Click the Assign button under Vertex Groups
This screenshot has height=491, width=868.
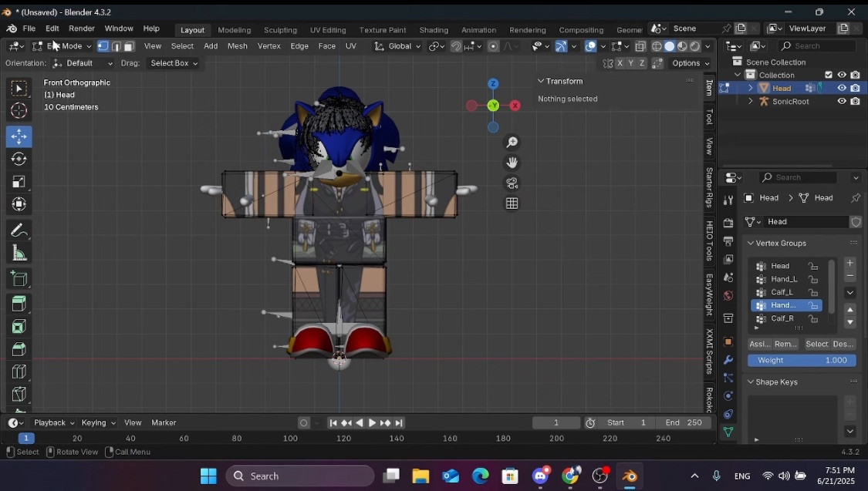pos(759,345)
